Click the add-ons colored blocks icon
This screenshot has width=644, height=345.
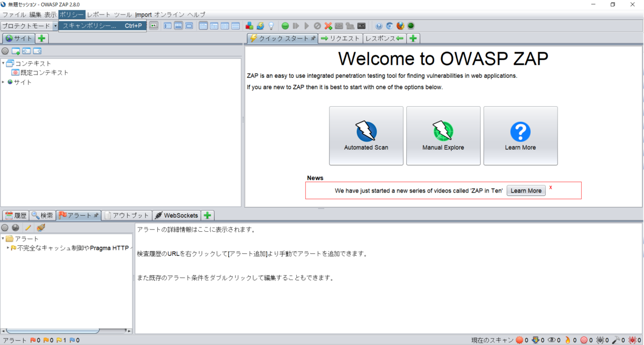249,26
